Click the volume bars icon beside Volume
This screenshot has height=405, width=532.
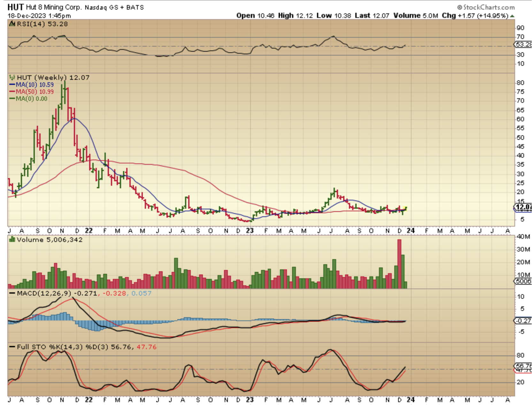click(x=12, y=239)
